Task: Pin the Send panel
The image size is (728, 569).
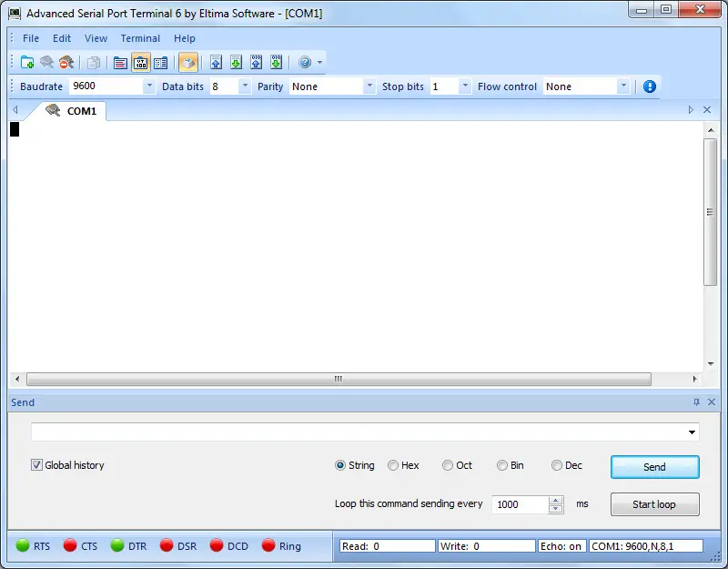Action: pyautogui.click(x=696, y=402)
